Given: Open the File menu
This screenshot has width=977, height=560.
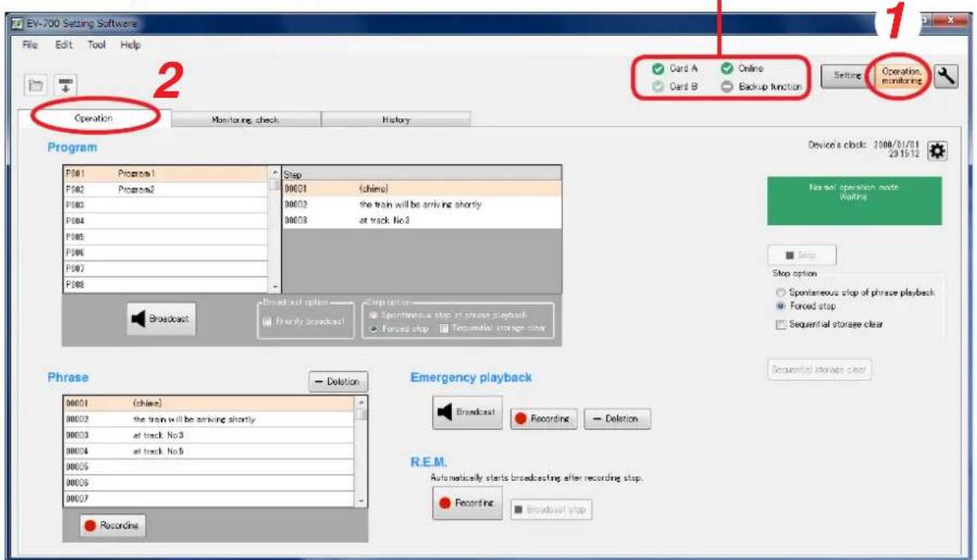Looking at the screenshot, I should click(30, 45).
